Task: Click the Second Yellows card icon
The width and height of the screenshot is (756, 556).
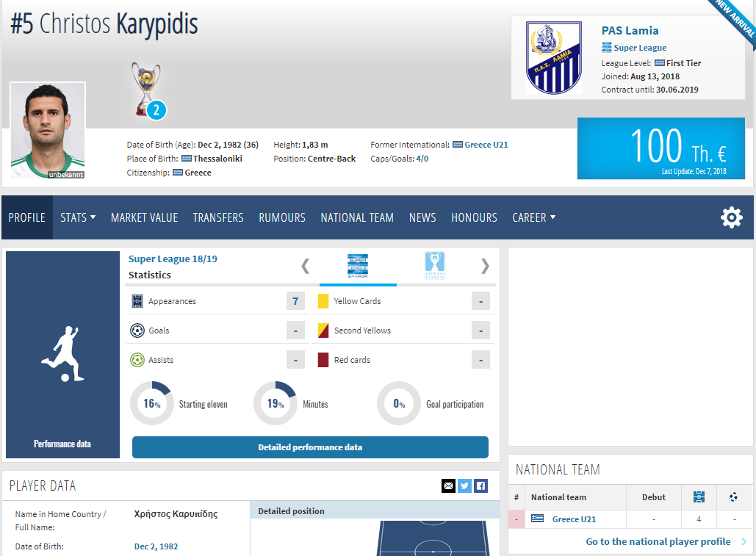Action: pos(323,331)
